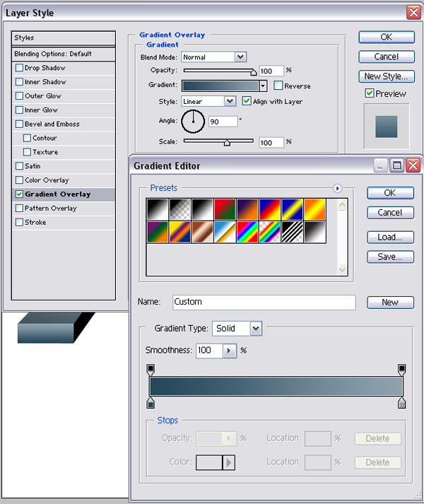Click the Angle dial in Layer Style
Viewport: 424px width, 504px height.
(x=193, y=122)
